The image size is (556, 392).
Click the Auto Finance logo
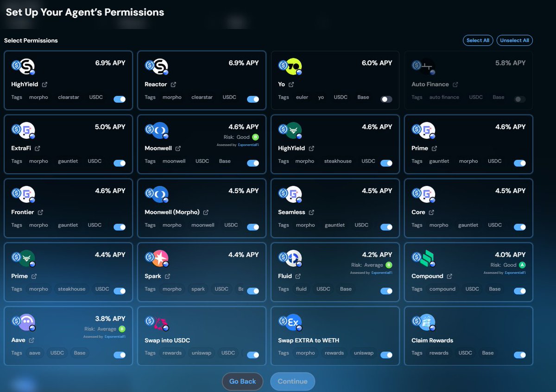coord(427,67)
